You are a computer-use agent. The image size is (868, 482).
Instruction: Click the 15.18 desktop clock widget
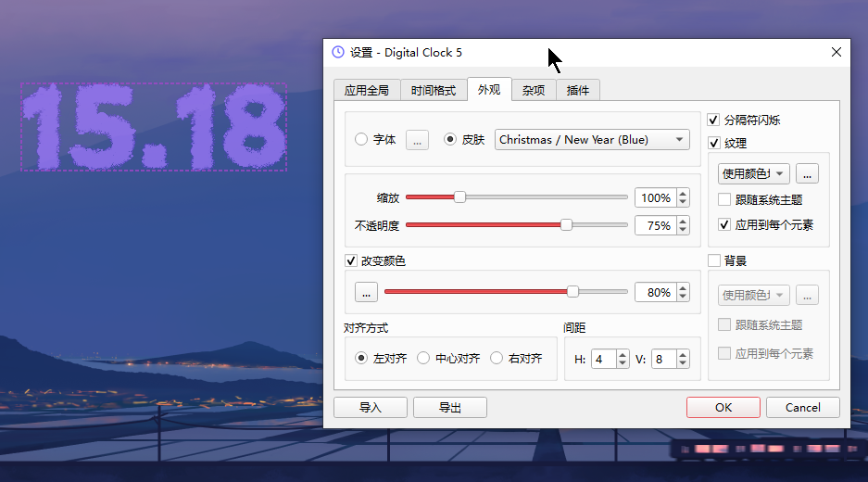pos(154,127)
